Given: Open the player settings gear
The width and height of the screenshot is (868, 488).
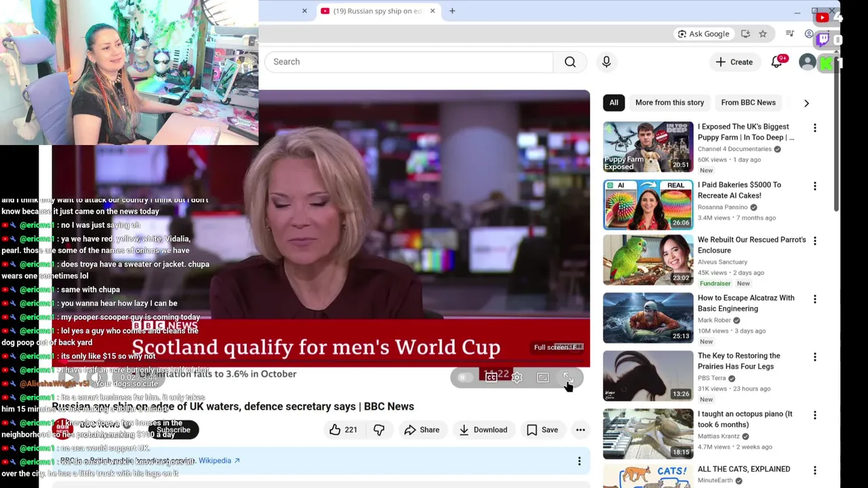Looking at the screenshot, I should (x=517, y=378).
